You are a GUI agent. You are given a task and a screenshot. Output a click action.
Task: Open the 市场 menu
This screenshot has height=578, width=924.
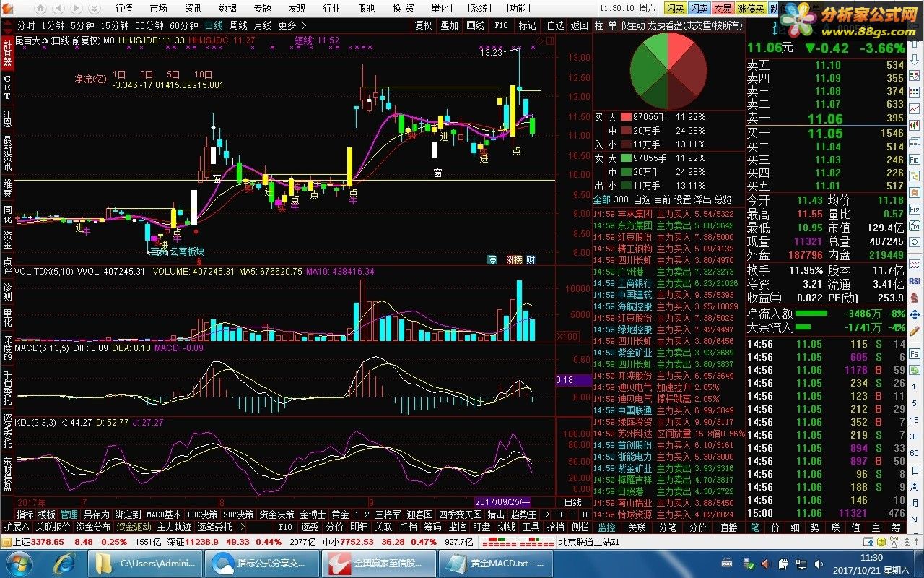158,8
